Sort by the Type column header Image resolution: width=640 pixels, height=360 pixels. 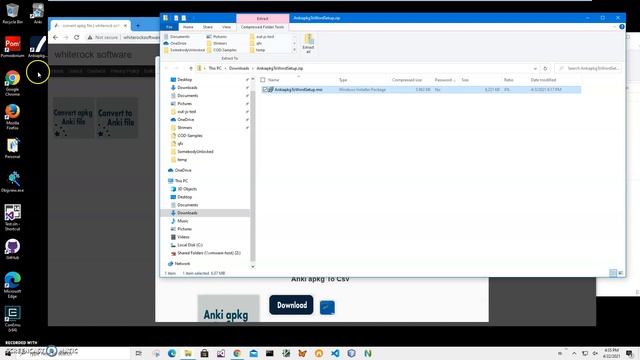tap(343, 80)
